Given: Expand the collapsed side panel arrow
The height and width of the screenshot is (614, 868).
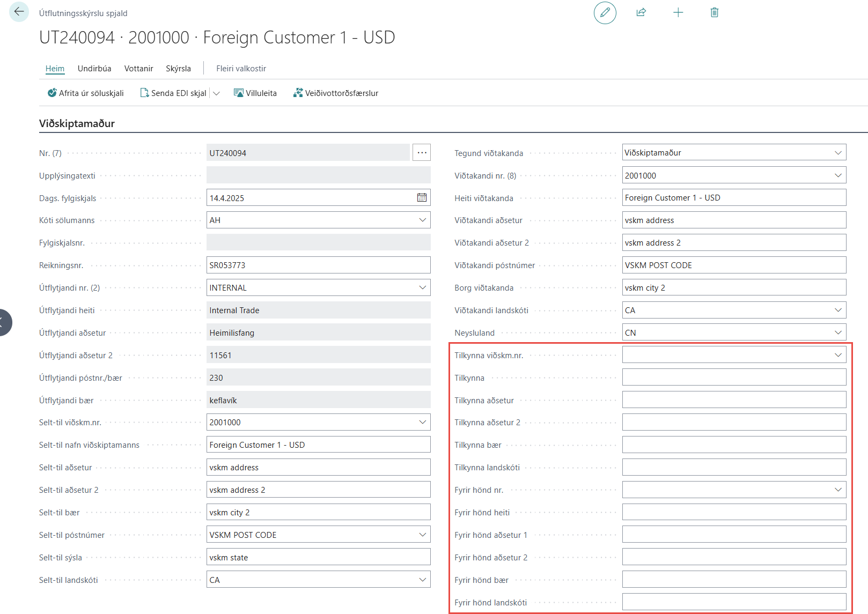Looking at the screenshot, I should click(x=3, y=322).
